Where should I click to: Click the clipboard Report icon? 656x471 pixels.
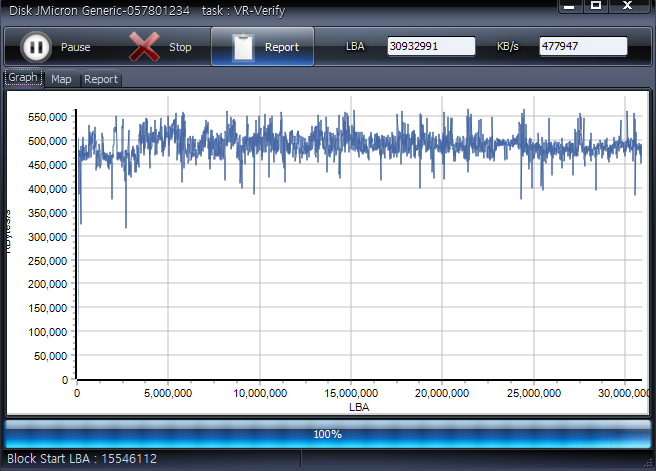click(241, 47)
